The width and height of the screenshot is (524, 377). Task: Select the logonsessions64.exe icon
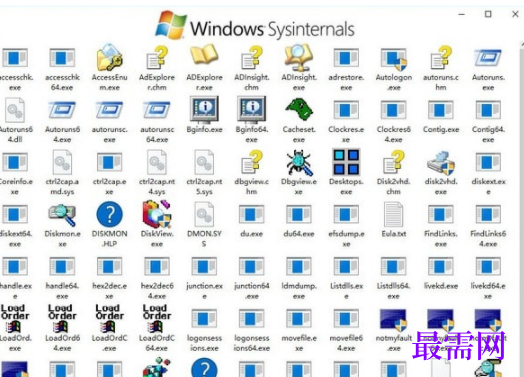252,319
